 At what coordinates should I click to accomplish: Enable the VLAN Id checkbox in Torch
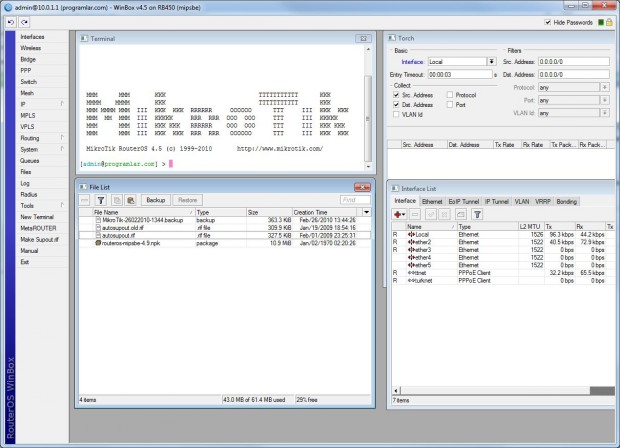[396, 114]
